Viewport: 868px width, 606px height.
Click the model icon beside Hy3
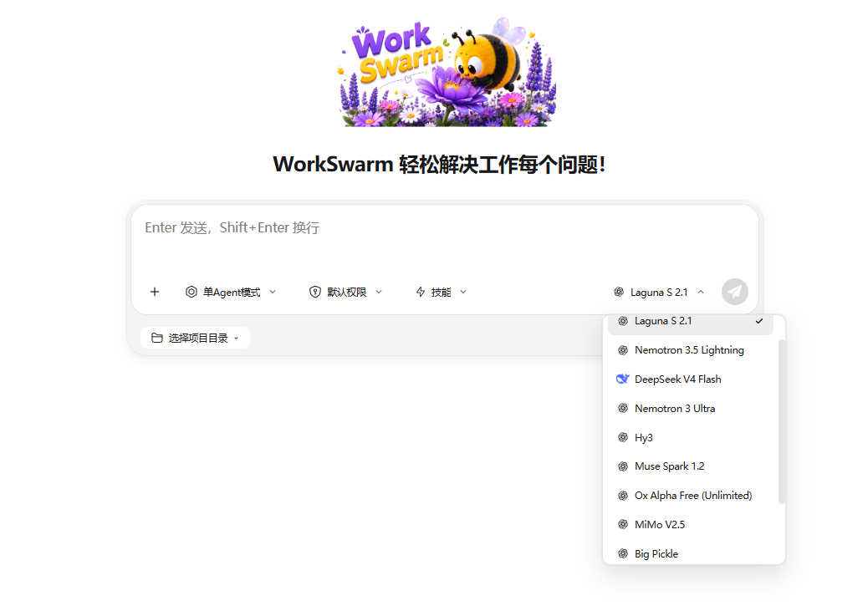[623, 437]
